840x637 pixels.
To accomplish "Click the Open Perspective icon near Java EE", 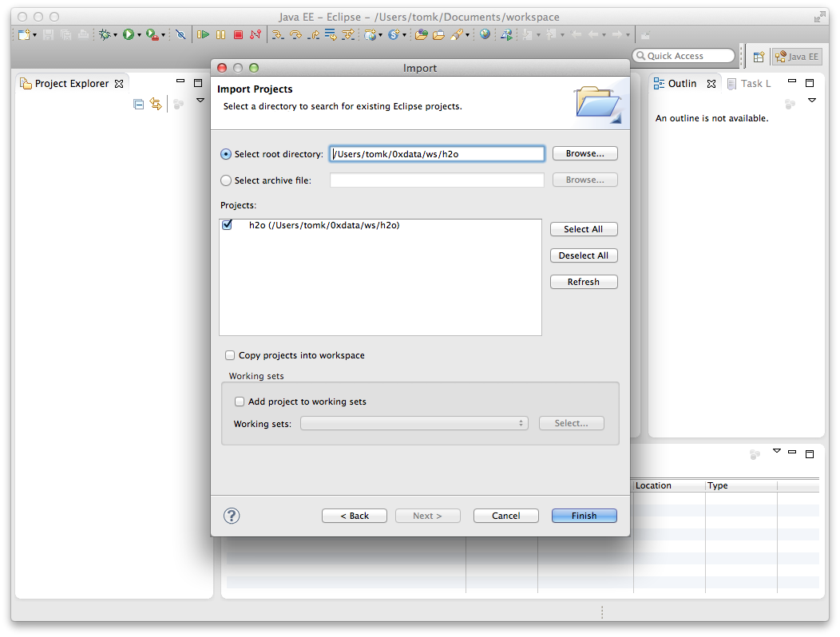I will click(759, 56).
